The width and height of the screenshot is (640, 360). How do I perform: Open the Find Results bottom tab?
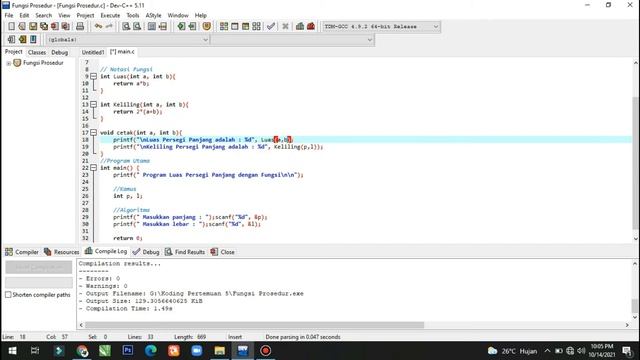pyautogui.click(x=184, y=252)
